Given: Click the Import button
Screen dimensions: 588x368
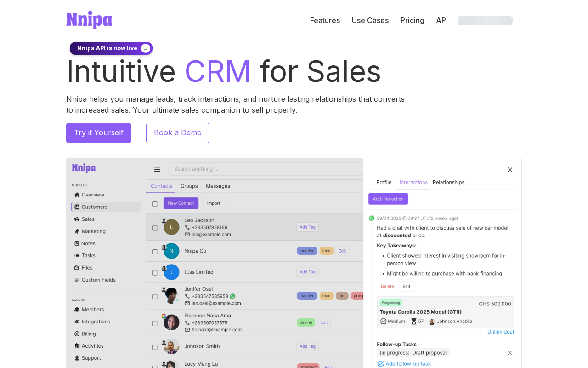Looking at the screenshot, I should pyautogui.click(x=214, y=203).
